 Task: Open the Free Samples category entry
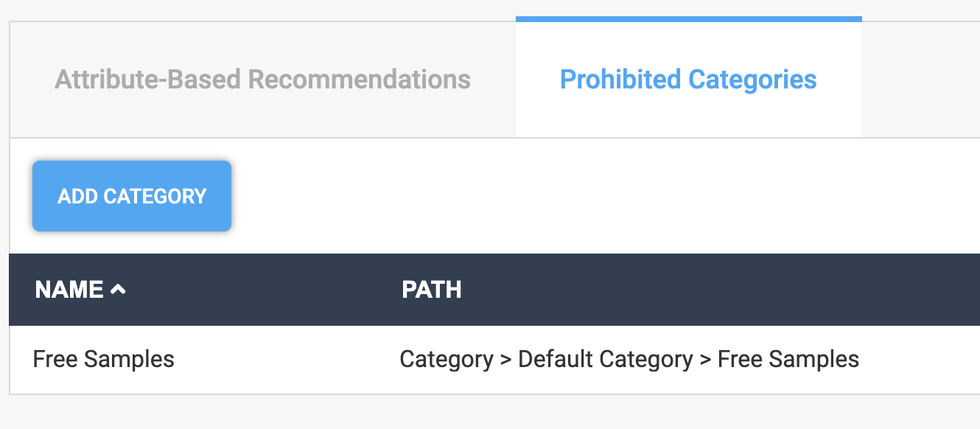[103, 359]
